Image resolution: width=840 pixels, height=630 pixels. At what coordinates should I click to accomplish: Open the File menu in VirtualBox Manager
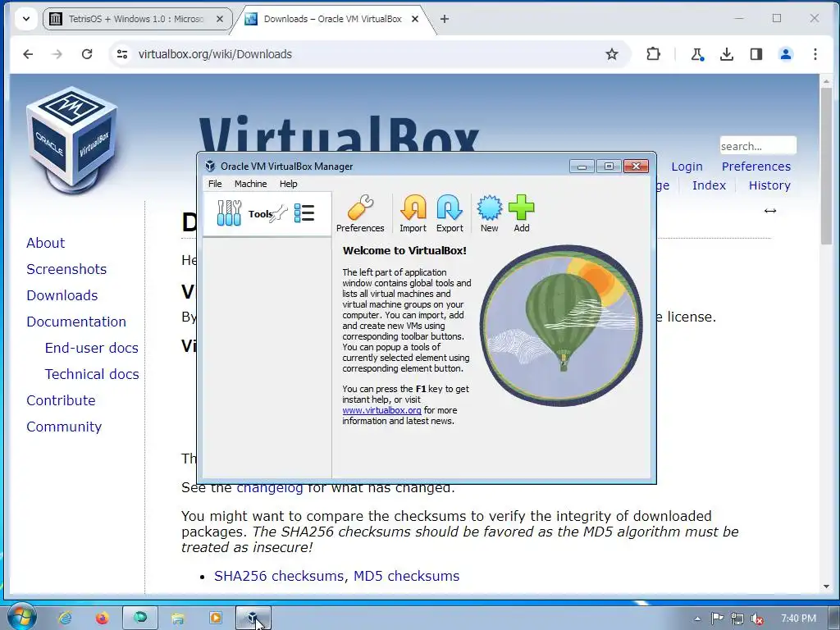pos(215,184)
